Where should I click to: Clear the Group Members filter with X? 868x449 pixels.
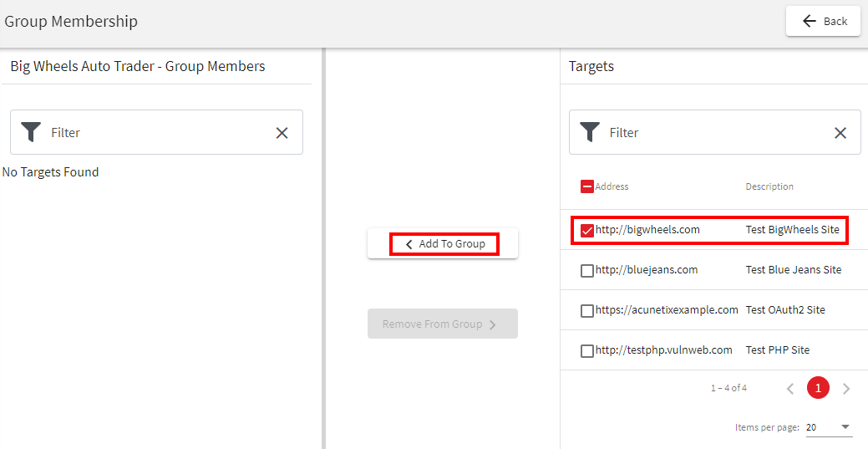(282, 133)
